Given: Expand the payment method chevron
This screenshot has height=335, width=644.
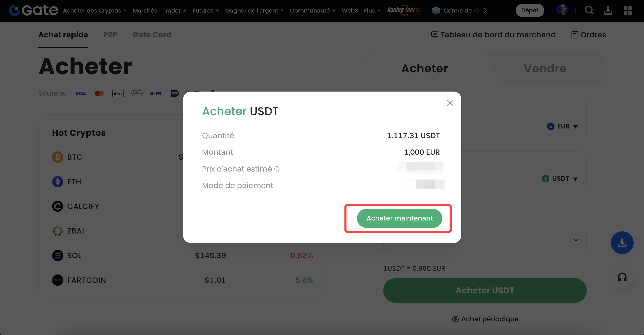Looking at the screenshot, I should point(575,240).
